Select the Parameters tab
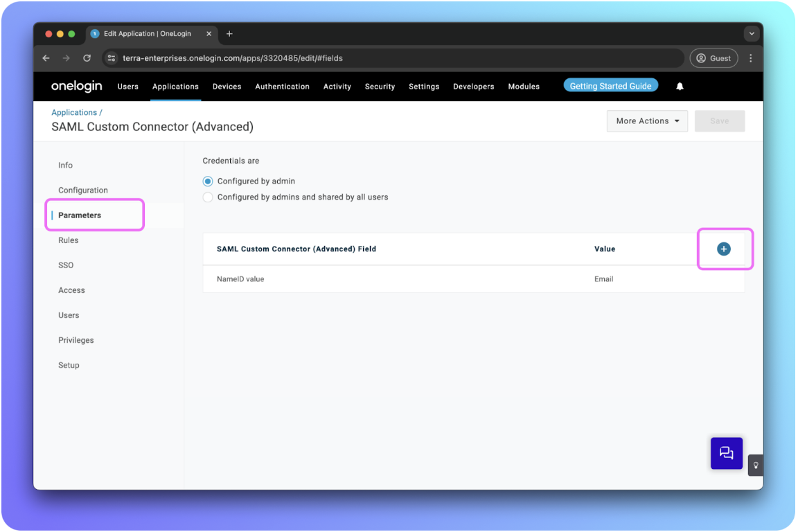798x532 pixels. pyautogui.click(x=80, y=215)
